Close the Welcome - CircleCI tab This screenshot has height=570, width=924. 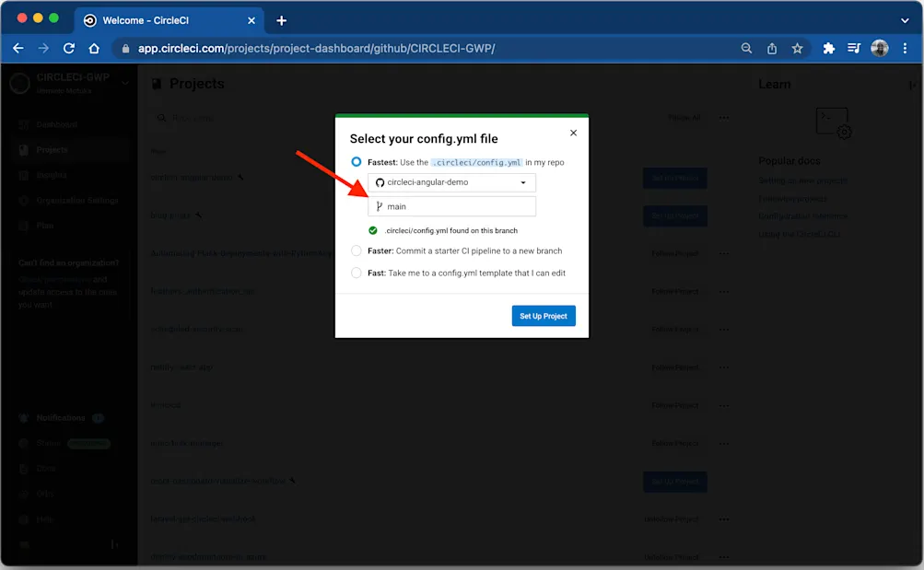tap(251, 20)
